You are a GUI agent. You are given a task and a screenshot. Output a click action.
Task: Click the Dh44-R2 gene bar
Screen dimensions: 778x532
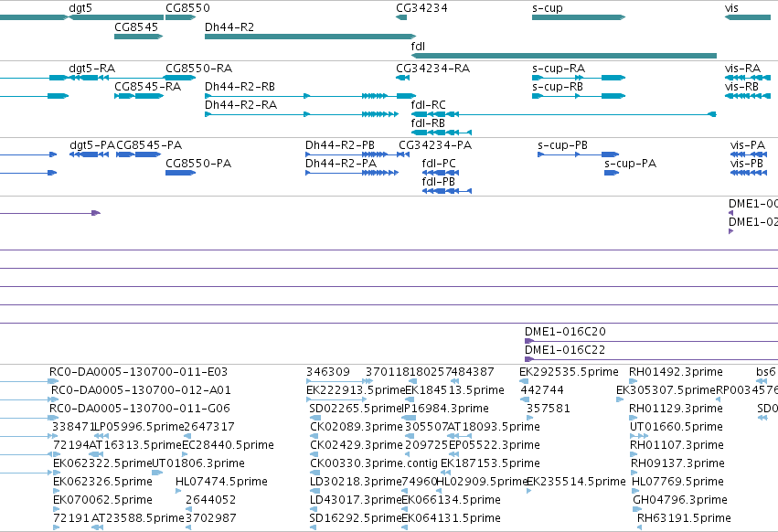pyautogui.click(x=310, y=37)
